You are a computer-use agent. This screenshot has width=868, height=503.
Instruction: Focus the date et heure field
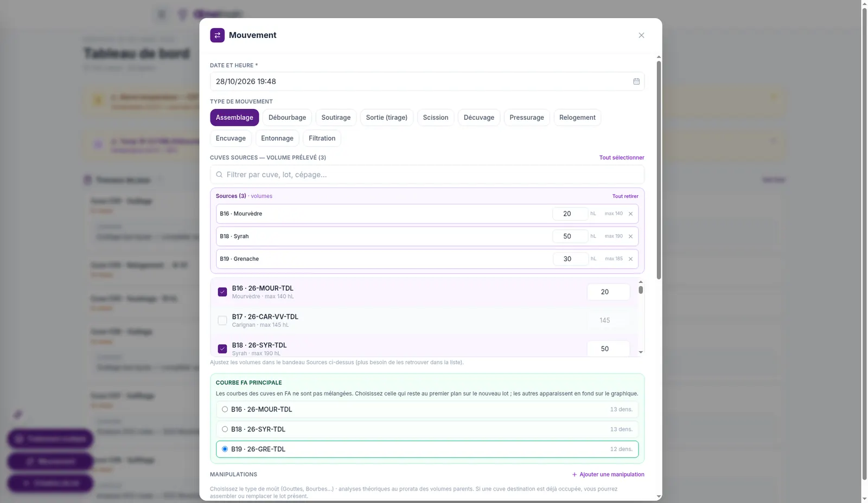pyautogui.click(x=427, y=81)
